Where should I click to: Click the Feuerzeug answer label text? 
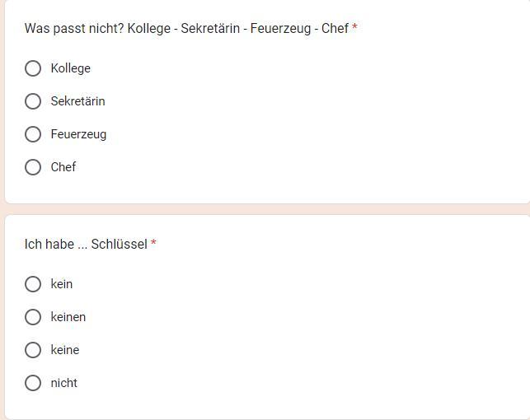[78, 134]
